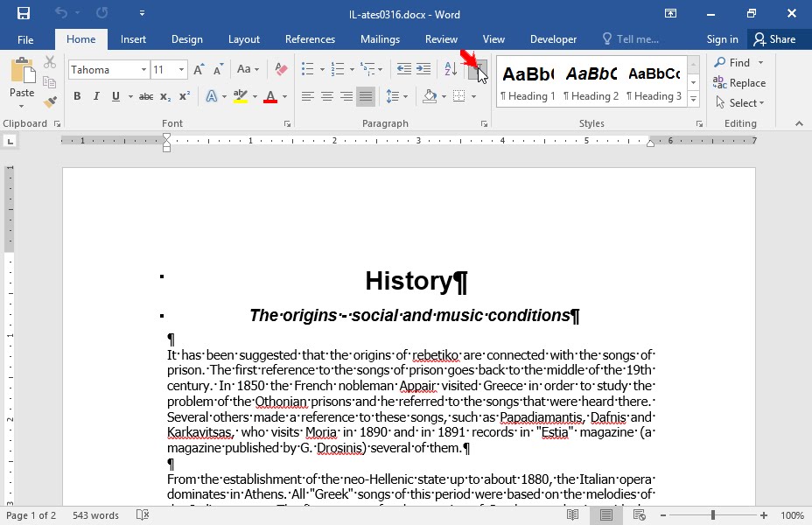Save the document with the floppy disk icon
Screen dimensions: 812x525
[x=24, y=13]
